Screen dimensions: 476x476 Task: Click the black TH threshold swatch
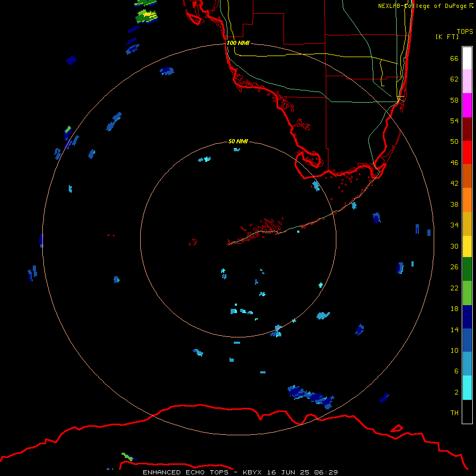pos(467,411)
